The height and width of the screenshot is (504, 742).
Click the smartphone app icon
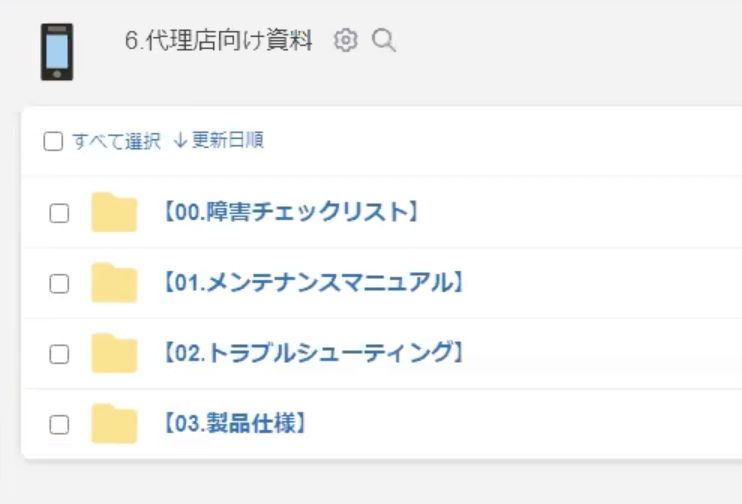[x=57, y=52]
